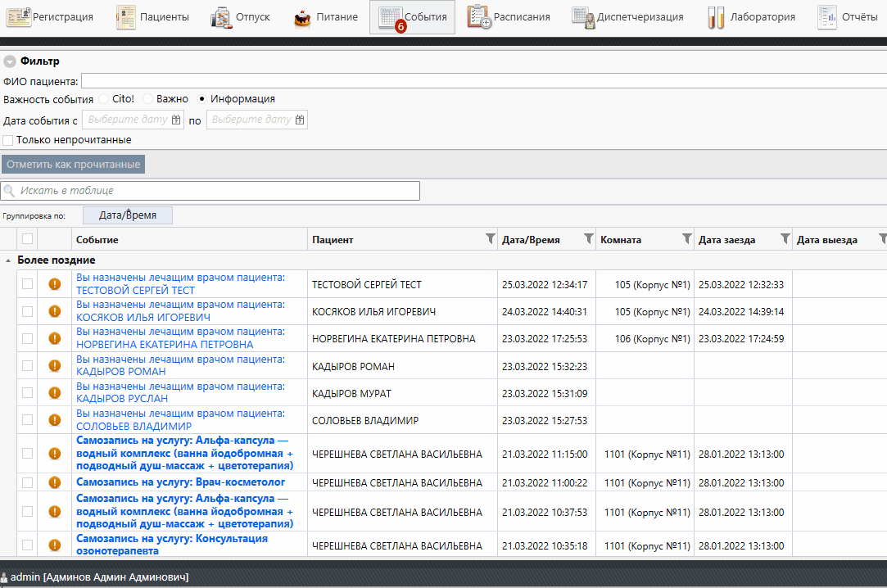Click the calendar icon in end date field
The height and width of the screenshot is (588, 887).
[x=300, y=120]
